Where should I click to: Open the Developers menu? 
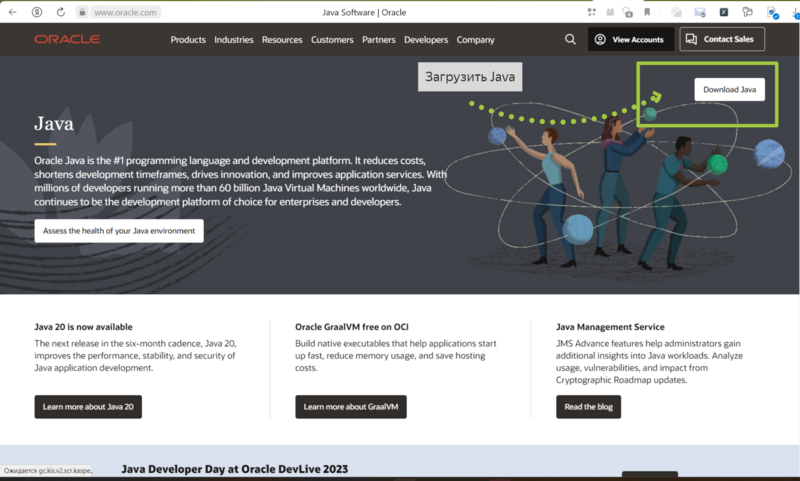426,40
